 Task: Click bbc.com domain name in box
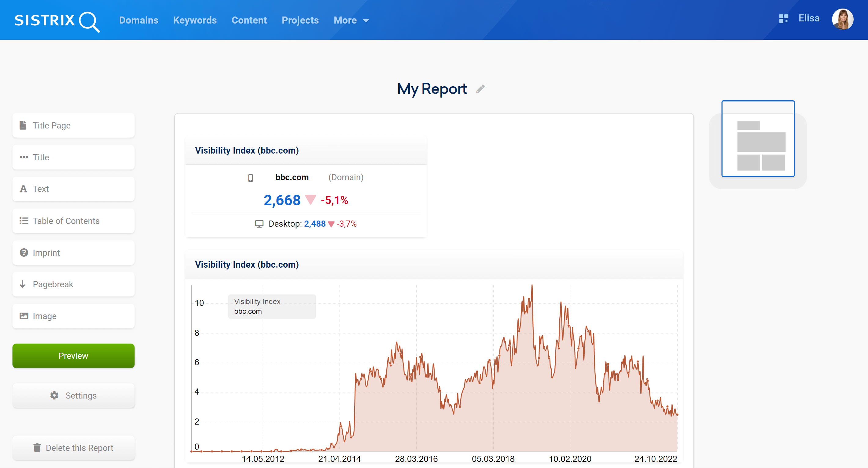(x=292, y=177)
